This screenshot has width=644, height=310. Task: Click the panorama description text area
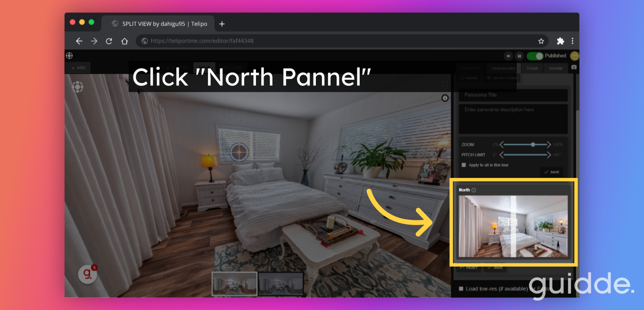513,119
